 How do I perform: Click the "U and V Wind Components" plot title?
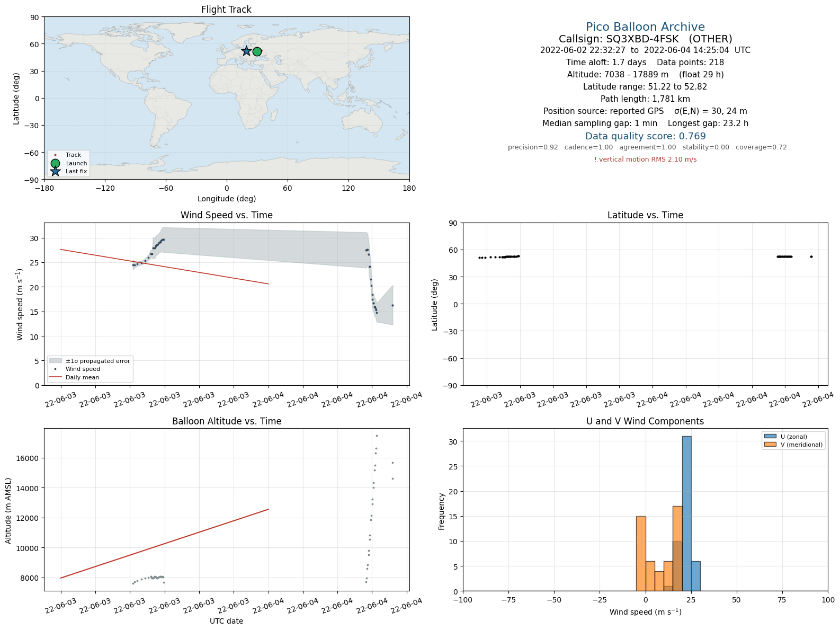tap(645, 421)
